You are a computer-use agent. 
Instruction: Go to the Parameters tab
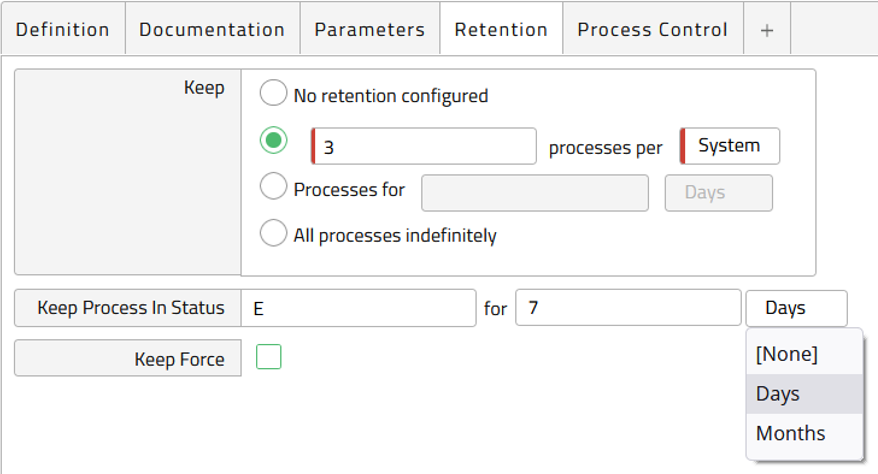pyautogui.click(x=370, y=30)
